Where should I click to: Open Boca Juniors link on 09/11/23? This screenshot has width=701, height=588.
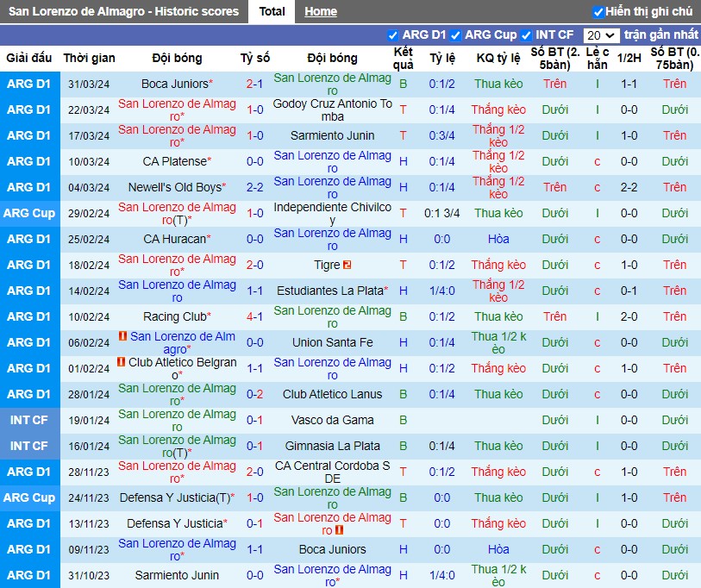[332, 549]
